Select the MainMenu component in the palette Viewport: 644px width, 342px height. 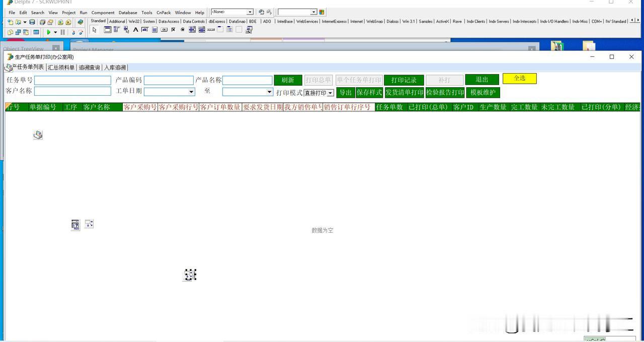(x=116, y=30)
